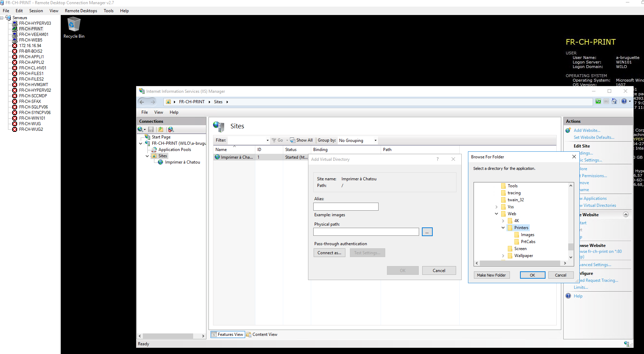644x354 pixels.
Task: Expand the Wallpaper folder node
Action: 503,256
